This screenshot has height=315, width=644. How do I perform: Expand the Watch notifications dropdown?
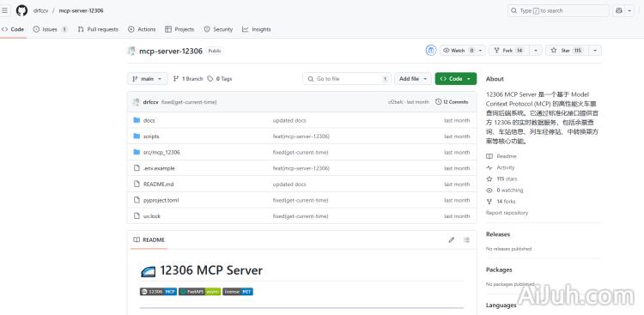[x=463, y=51]
